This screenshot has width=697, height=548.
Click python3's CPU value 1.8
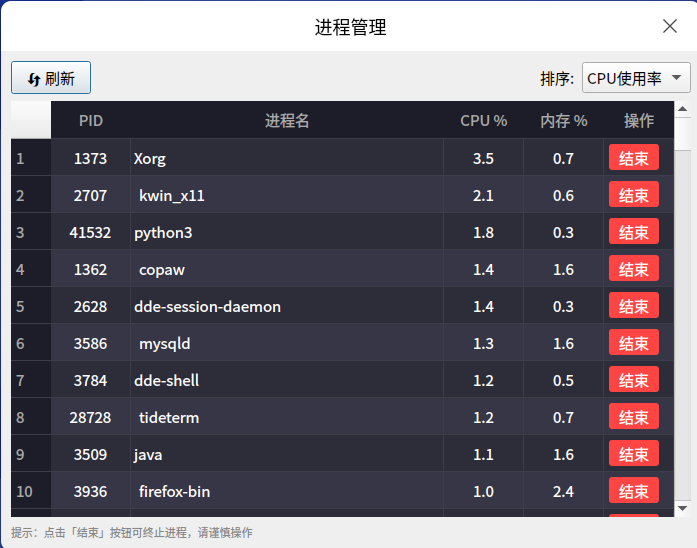483,232
